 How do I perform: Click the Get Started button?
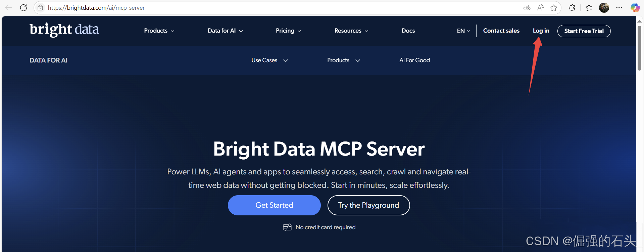[274, 205]
